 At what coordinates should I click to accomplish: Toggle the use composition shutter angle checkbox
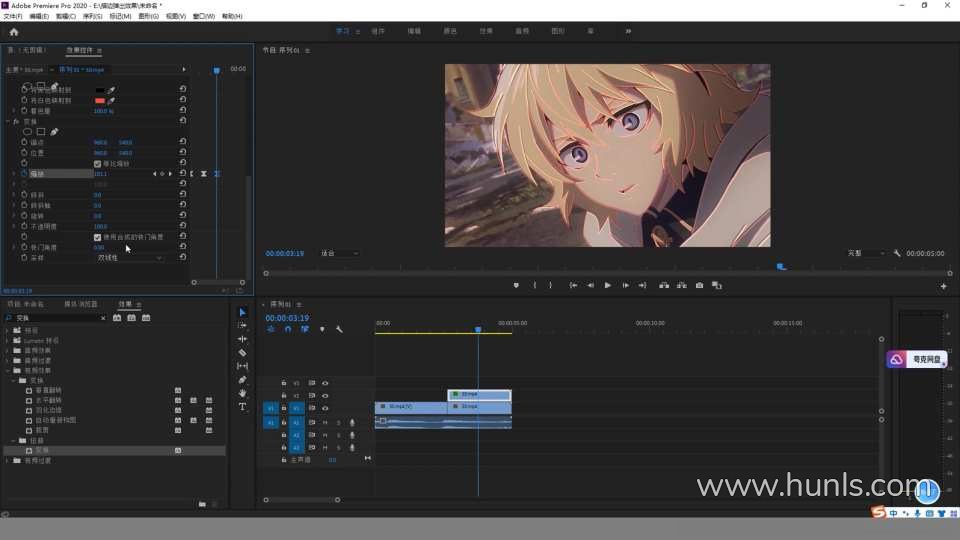[97, 237]
